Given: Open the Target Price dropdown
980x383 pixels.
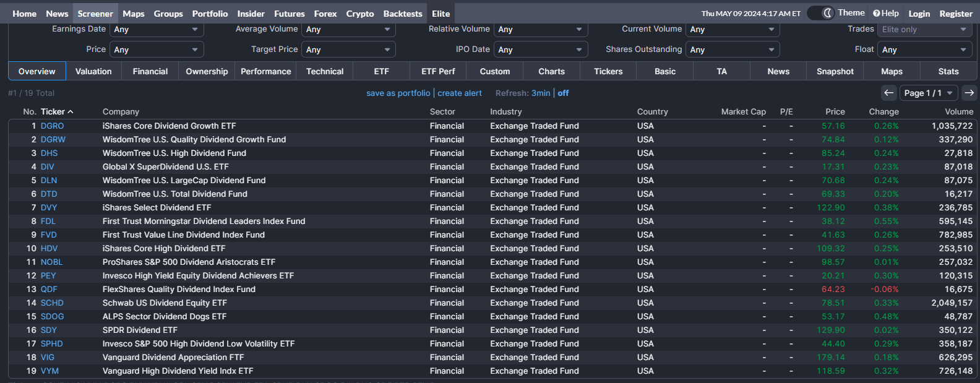Looking at the screenshot, I should [x=348, y=49].
